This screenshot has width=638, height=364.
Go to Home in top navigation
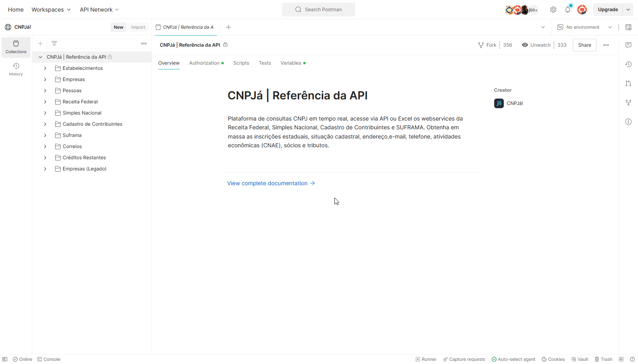[16, 10]
